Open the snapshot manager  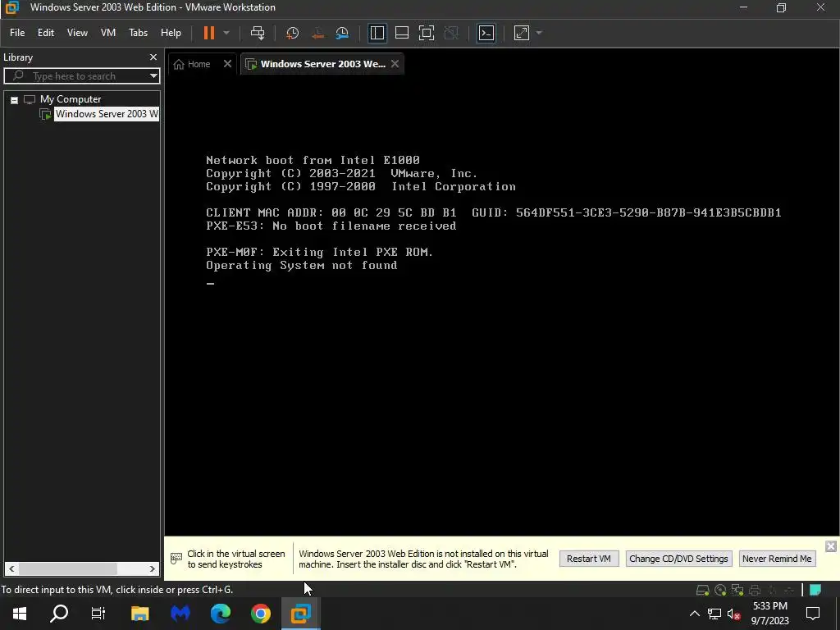point(342,33)
